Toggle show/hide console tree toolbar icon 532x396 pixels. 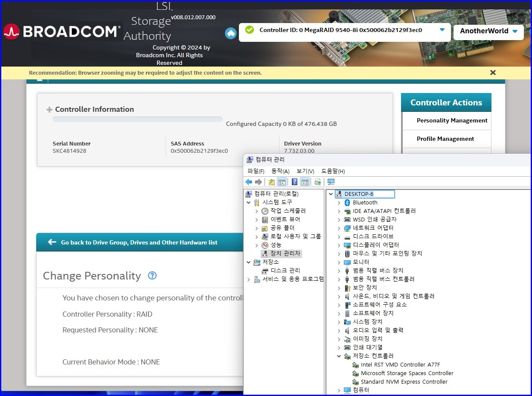282,182
